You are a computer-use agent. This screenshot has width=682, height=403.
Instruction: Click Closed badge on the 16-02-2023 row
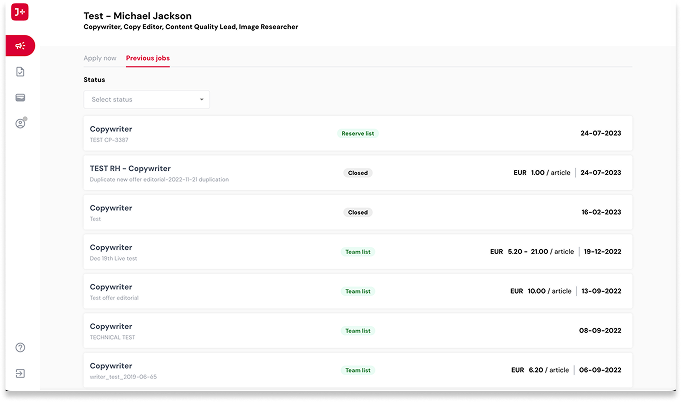[x=358, y=213]
